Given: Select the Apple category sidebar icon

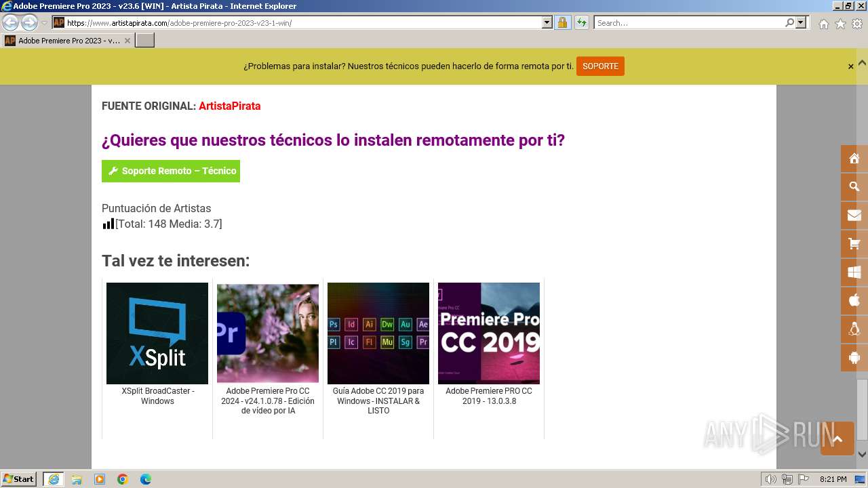Looking at the screenshot, I should (x=854, y=300).
